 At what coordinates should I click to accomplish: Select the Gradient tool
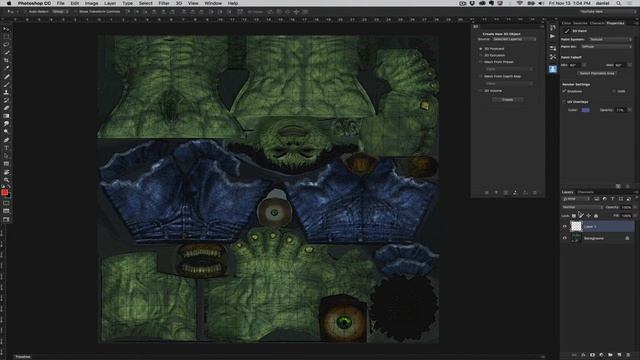(x=6, y=116)
